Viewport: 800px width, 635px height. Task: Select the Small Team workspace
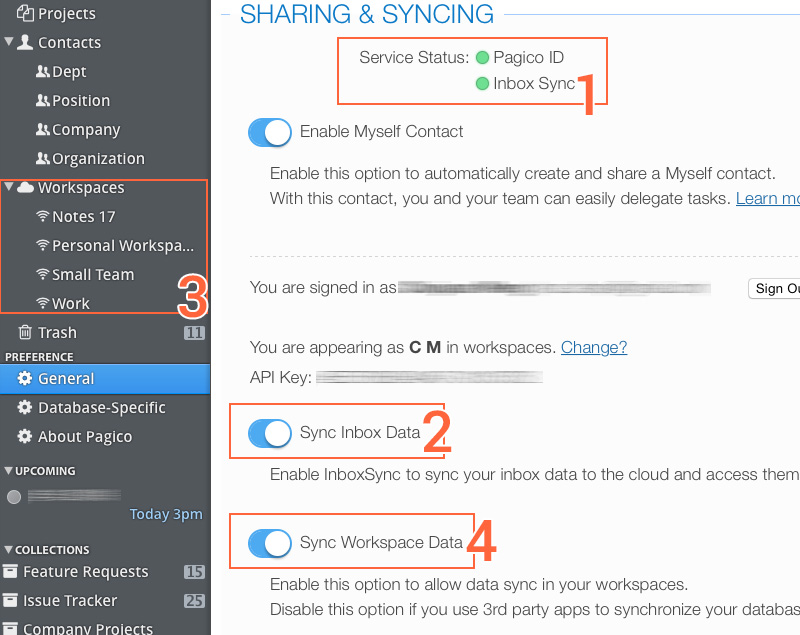click(93, 274)
